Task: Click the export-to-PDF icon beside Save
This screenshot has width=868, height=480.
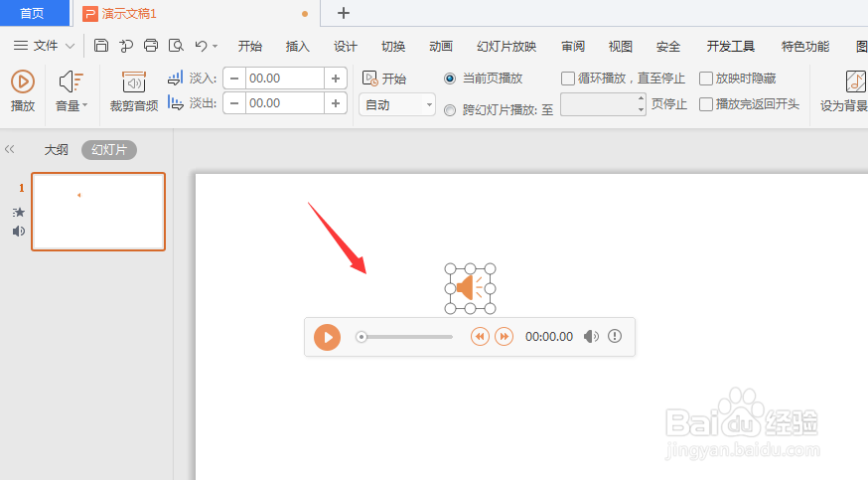Action: click(126, 46)
